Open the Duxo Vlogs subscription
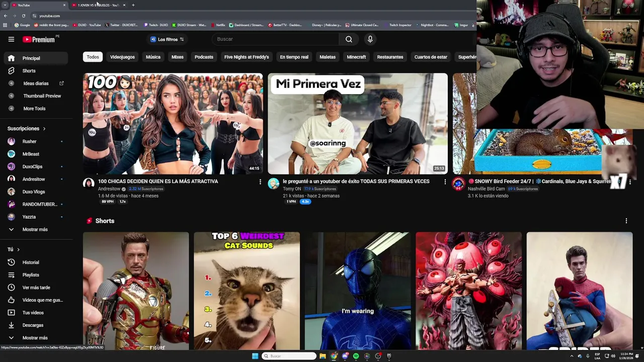The image size is (644, 362). point(35,192)
